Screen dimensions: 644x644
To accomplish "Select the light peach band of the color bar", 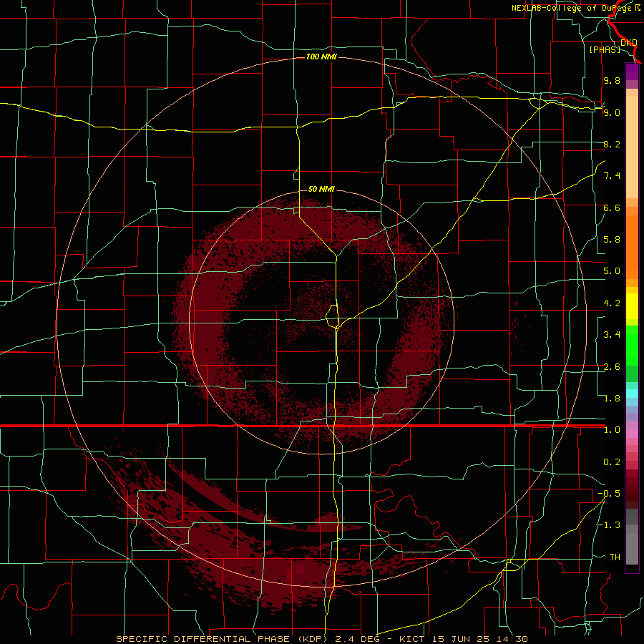I will click(x=632, y=147).
